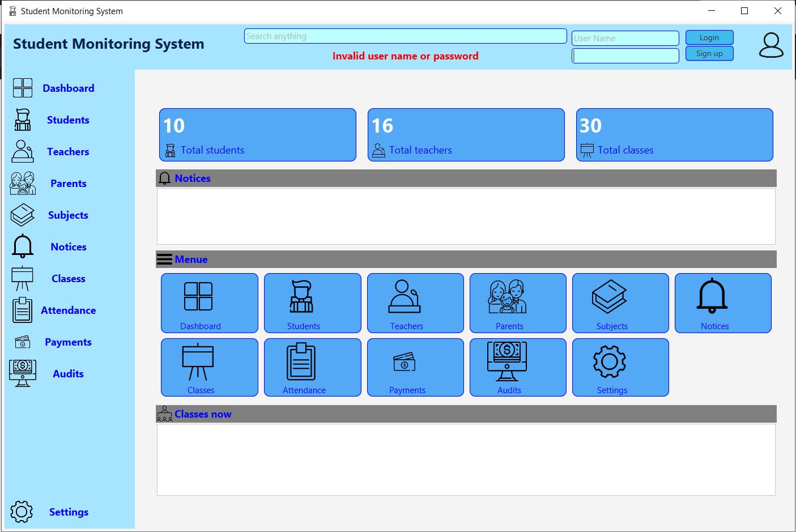Click the Dashboard grid icon in the sidebar
This screenshot has height=532, width=796.
tap(23, 88)
